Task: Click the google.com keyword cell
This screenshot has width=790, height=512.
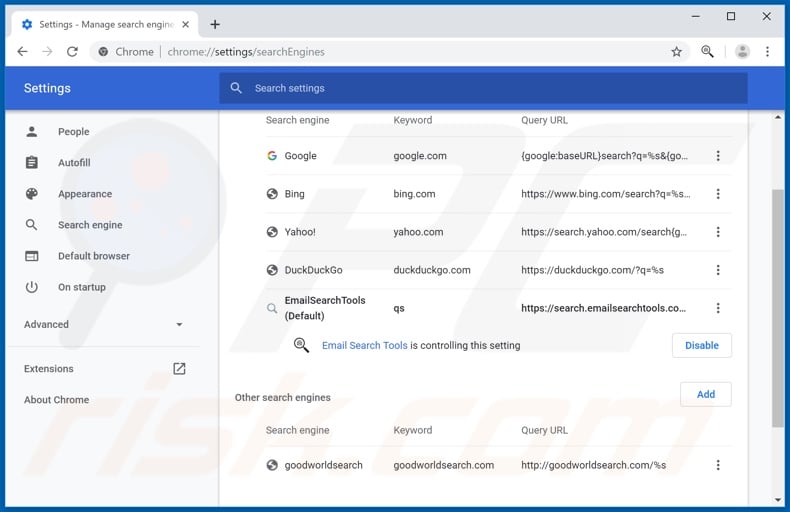Action: [420, 156]
